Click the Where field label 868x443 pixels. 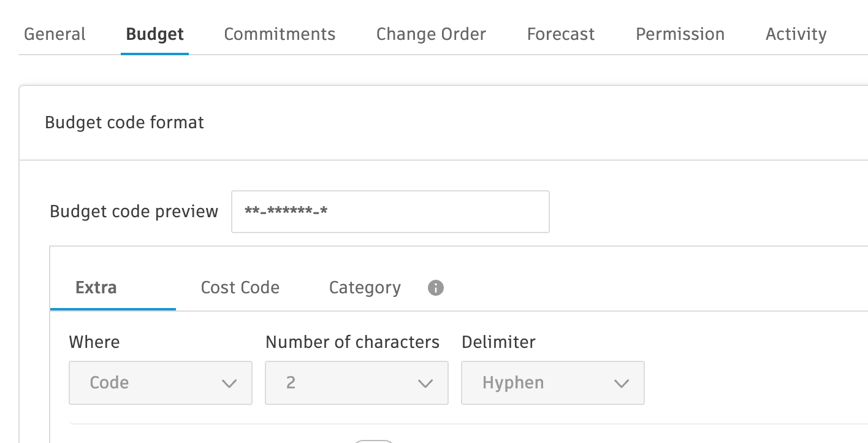point(94,342)
